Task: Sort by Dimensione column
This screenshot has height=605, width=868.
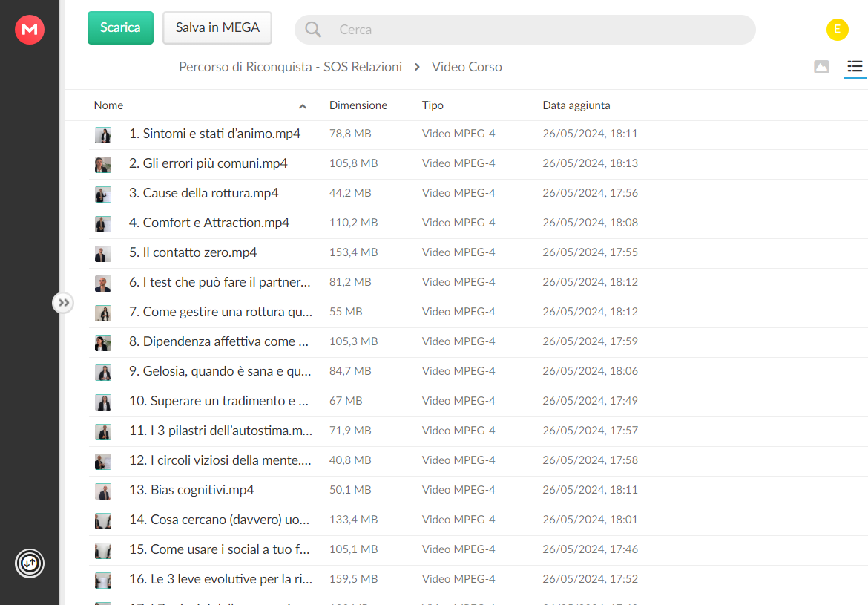Action: point(358,105)
